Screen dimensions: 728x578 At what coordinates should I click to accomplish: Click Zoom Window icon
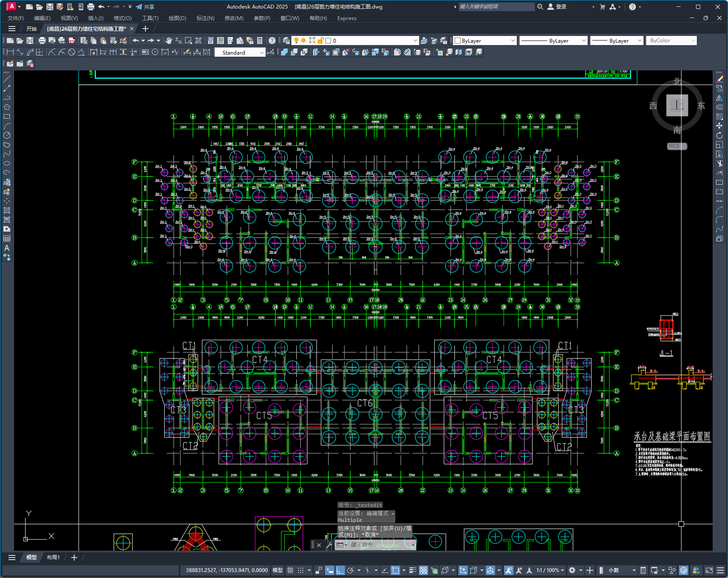pyautogui.click(x=188, y=41)
